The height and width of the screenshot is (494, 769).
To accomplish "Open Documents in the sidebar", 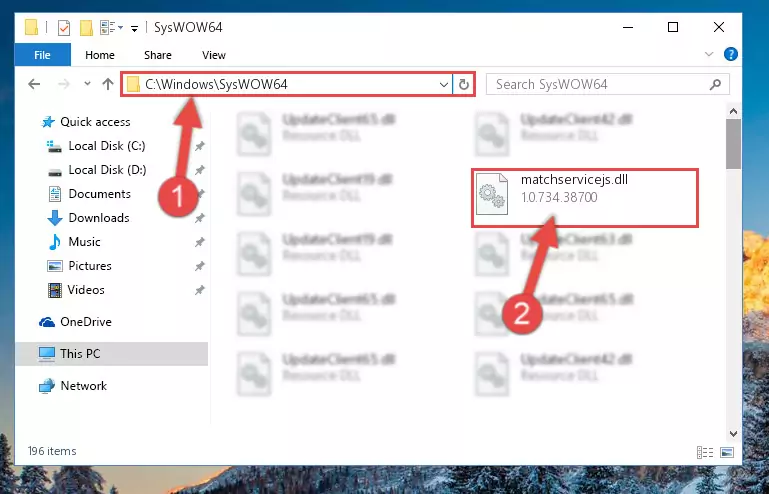I will (x=100, y=194).
